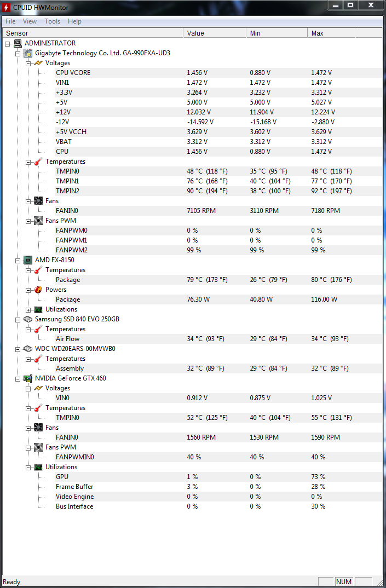Select the Assembly temperature row
386x588 pixels.
tap(218, 368)
